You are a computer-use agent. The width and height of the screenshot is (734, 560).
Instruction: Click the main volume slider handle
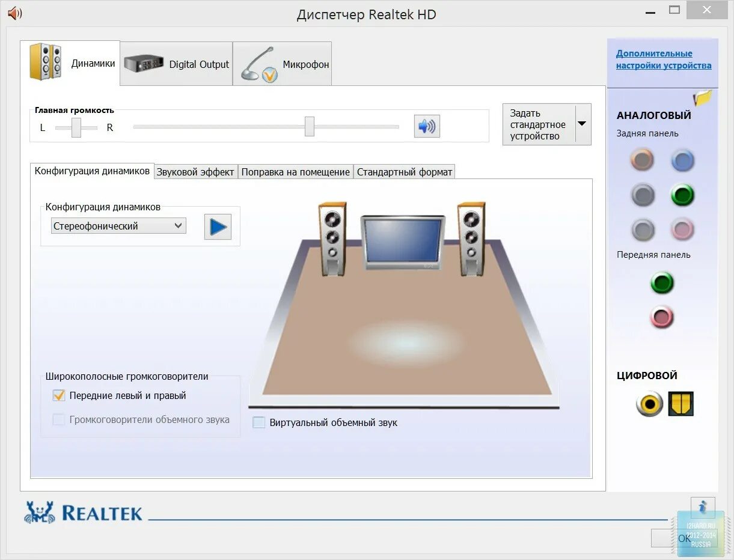[309, 127]
